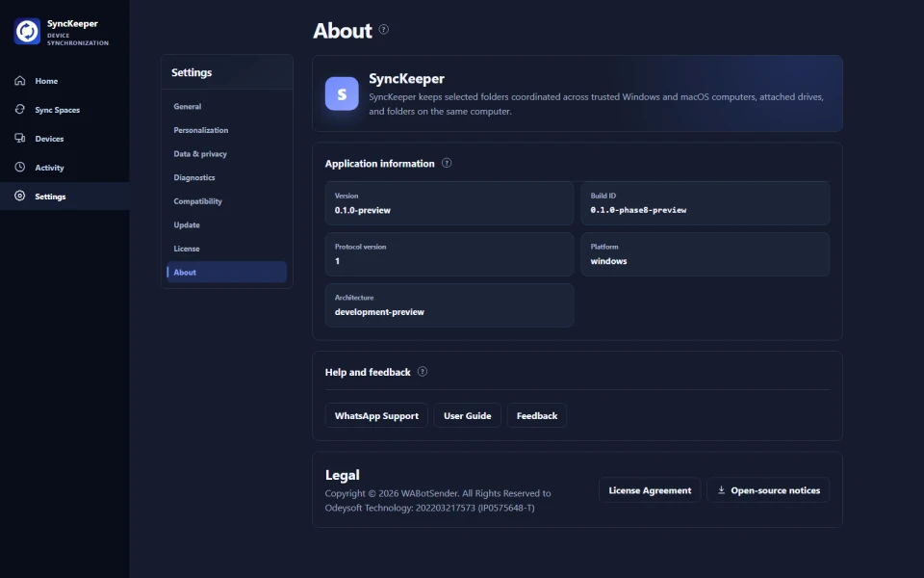Click the Home house icon
924x578 pixels.
coord(20,80)
